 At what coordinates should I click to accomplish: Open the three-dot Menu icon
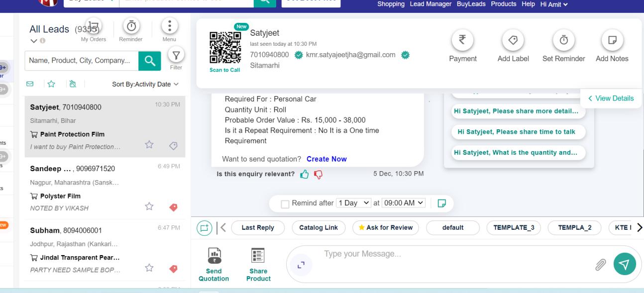pos(169,25)
